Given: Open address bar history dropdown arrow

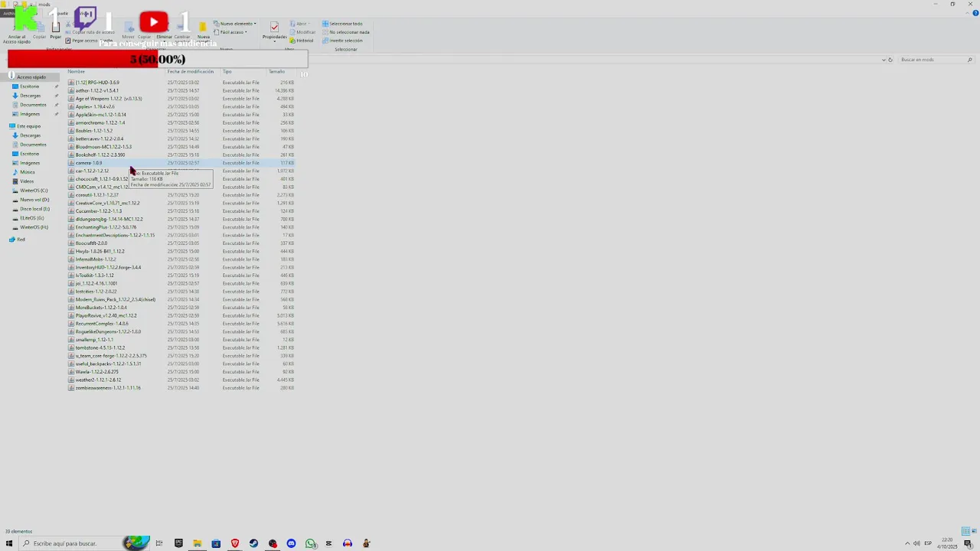Looking at the screenshot, I should [x=883, y=60].
